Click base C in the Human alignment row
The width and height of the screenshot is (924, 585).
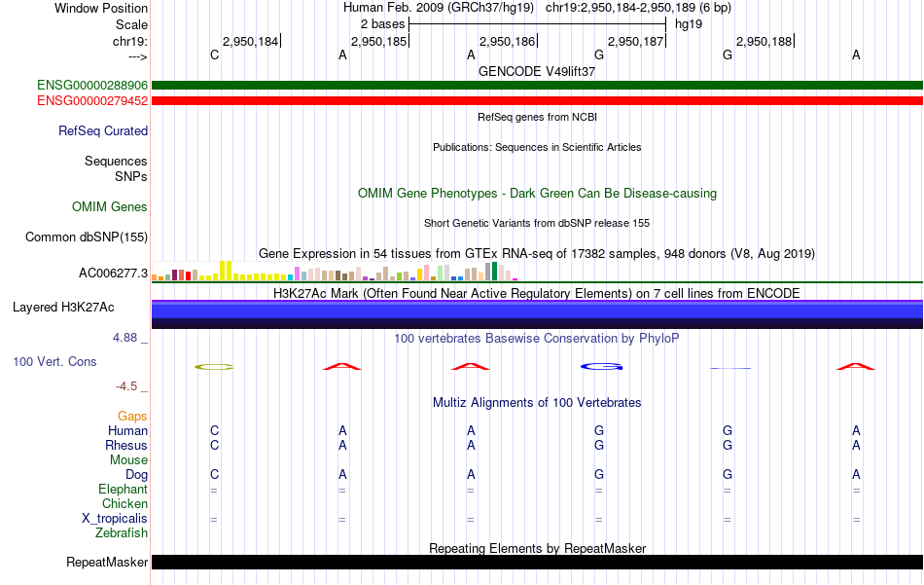tap(215, 430)
